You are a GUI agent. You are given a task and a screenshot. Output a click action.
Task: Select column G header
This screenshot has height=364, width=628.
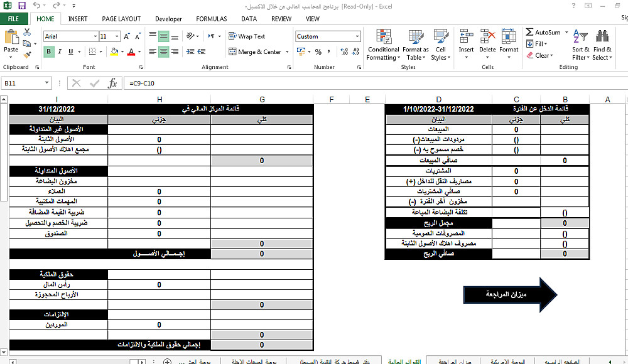[262, 99]
